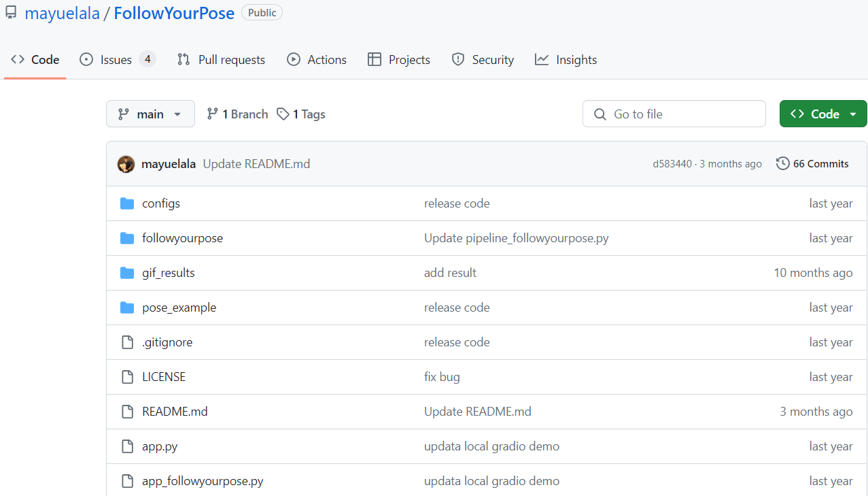868x496 pixels.
Task: Click the branch icon beside 1 Branch
Action: coord(213,114)
